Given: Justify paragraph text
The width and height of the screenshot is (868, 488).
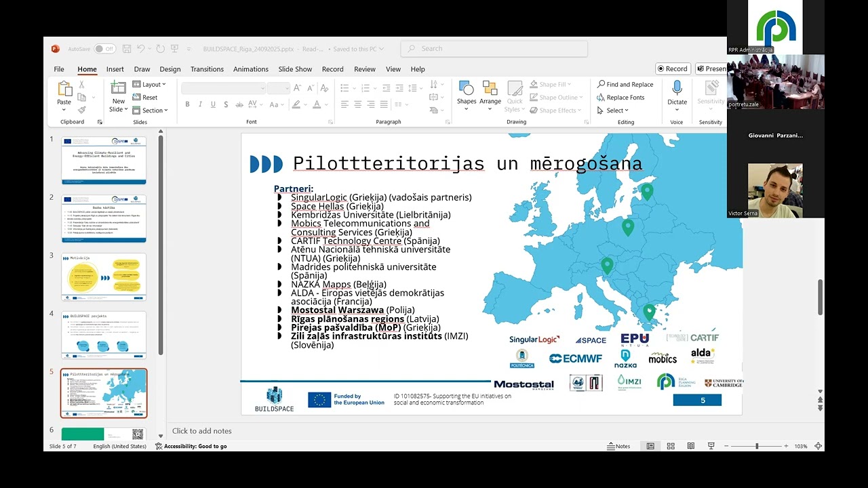Looking at the screenshot, I should [x=384, y=104].
